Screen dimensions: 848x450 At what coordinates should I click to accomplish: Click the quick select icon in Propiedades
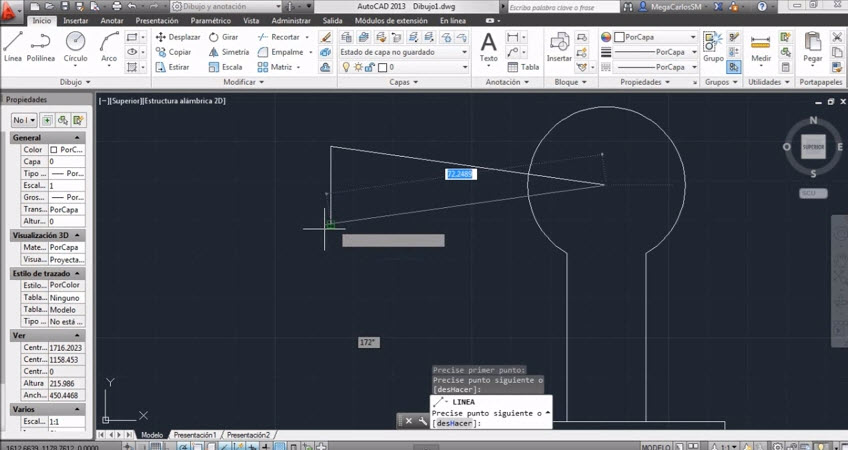[78, 120]
